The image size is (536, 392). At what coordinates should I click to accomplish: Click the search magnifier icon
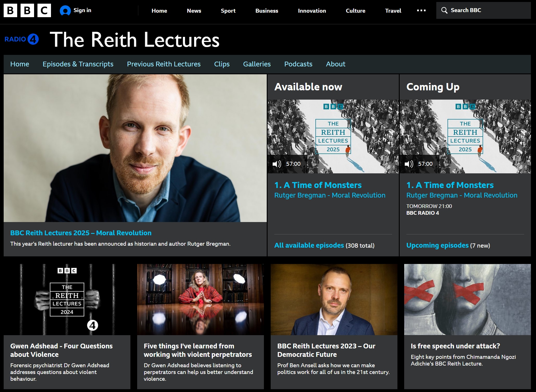point(444,10)
